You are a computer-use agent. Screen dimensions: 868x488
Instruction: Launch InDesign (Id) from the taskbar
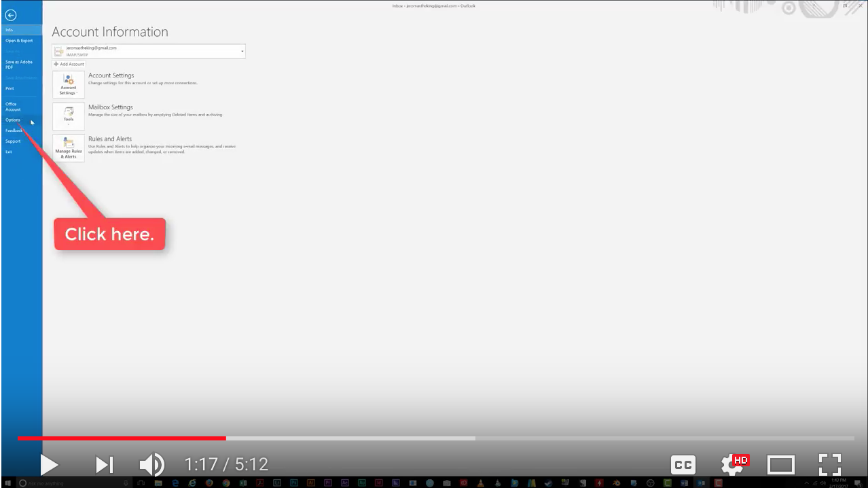coord(379,483)
